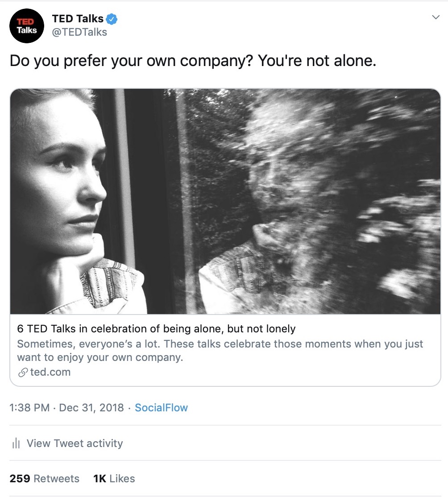Image resolution: width=448 pixels, height=497 pixels.
Task: Click the TED Talks profile avatar
Action: click(27, 26)
